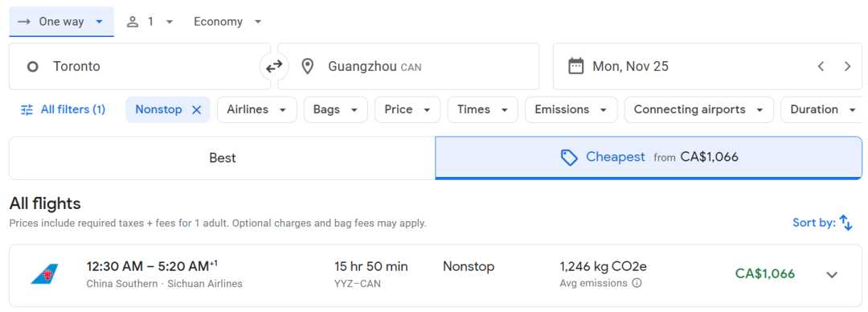The image size is (868, 312).
Task: Remove the Nonstop filter with its X
Action: coord(197,109)
